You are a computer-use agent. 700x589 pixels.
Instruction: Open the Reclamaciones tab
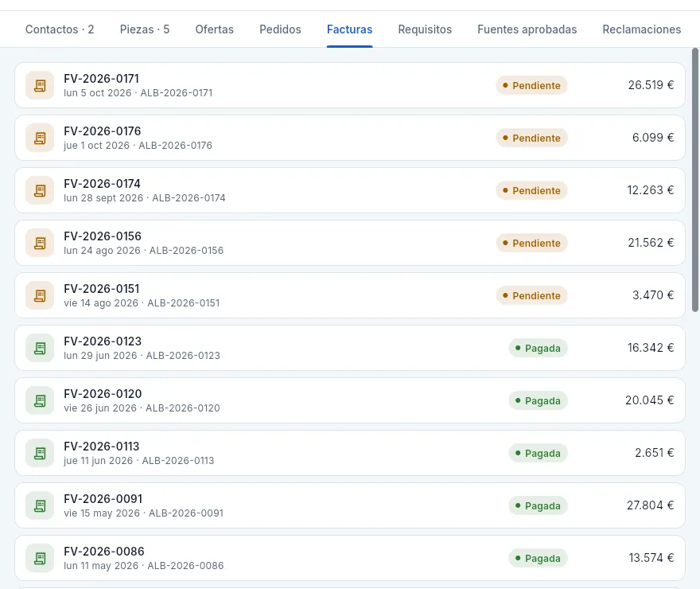(641, 29)
